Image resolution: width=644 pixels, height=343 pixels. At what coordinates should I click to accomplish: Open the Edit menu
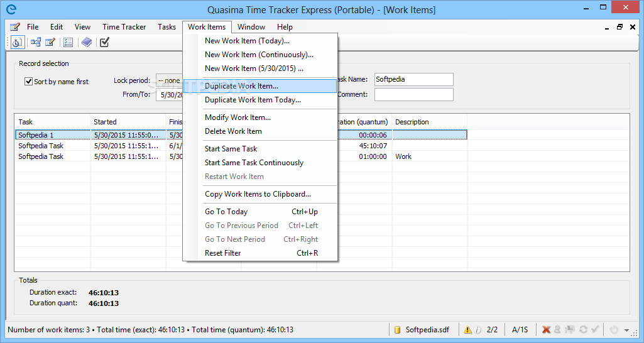57,27
